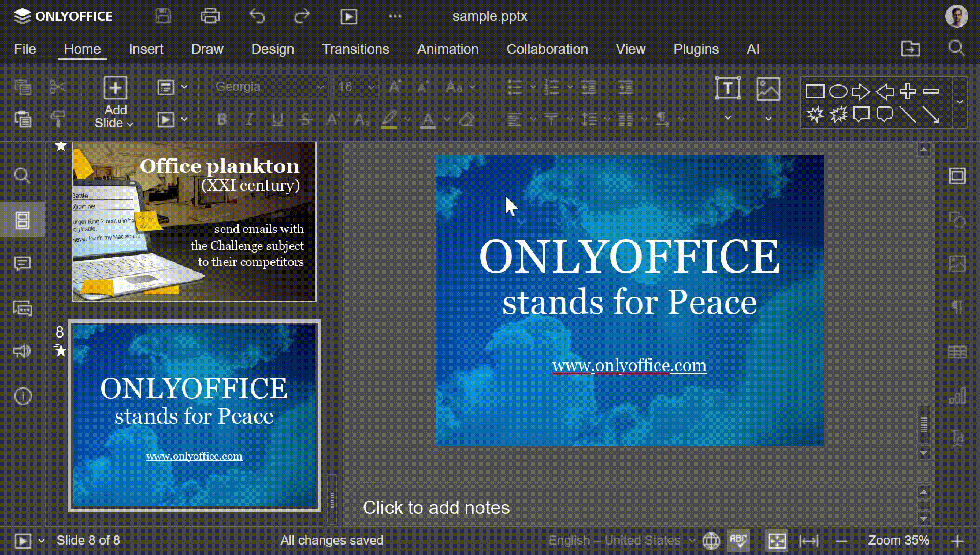Switch to the Insert tab

point(146,49)
